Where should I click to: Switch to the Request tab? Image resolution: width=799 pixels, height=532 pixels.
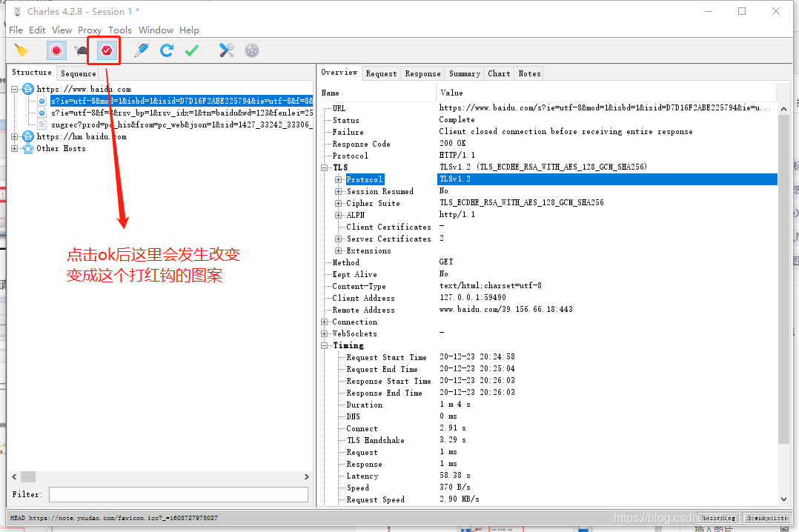pyautogui.click(x=381, y=73)
